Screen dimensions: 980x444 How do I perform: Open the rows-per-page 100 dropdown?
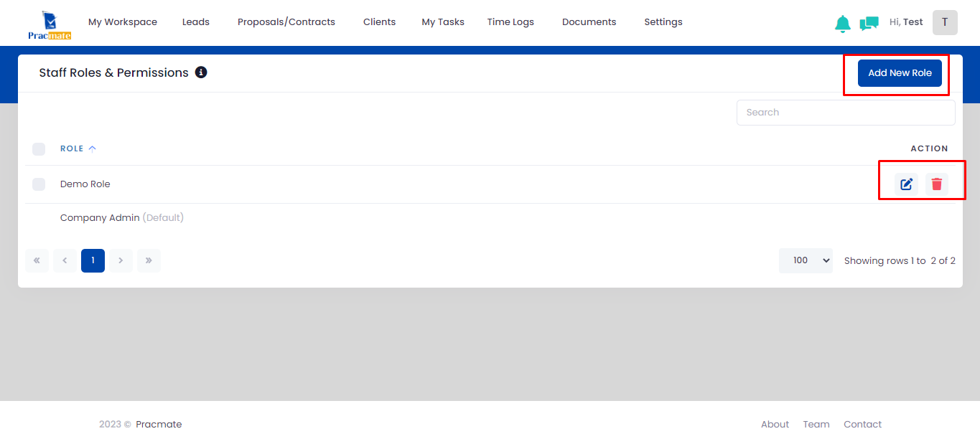pyautogui.click(x=806, y=260)
